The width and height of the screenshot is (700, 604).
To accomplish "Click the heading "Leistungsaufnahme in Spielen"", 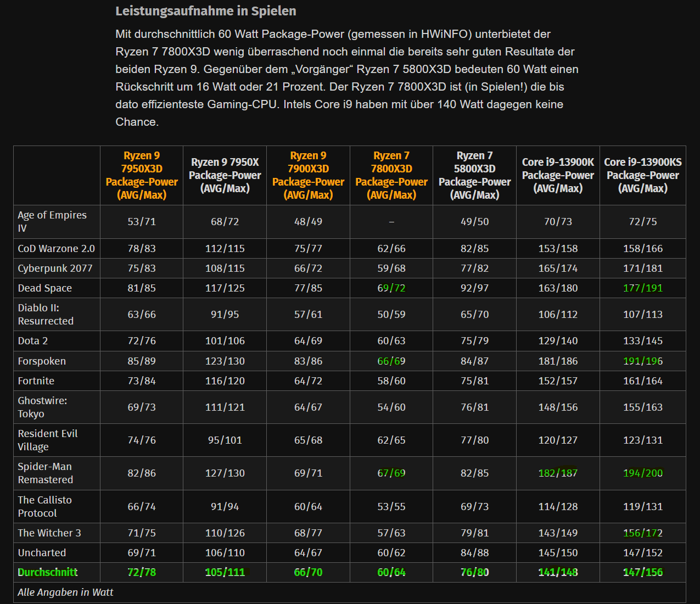I will (206, 11).
